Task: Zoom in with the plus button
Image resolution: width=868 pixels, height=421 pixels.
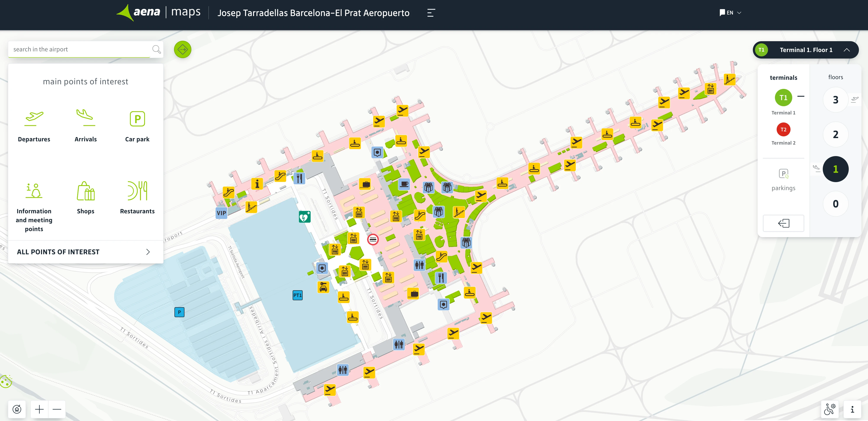Action: pos(39,409)
